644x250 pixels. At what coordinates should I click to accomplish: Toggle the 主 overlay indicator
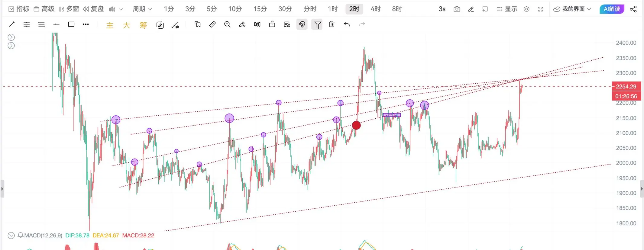coord(110,25)
